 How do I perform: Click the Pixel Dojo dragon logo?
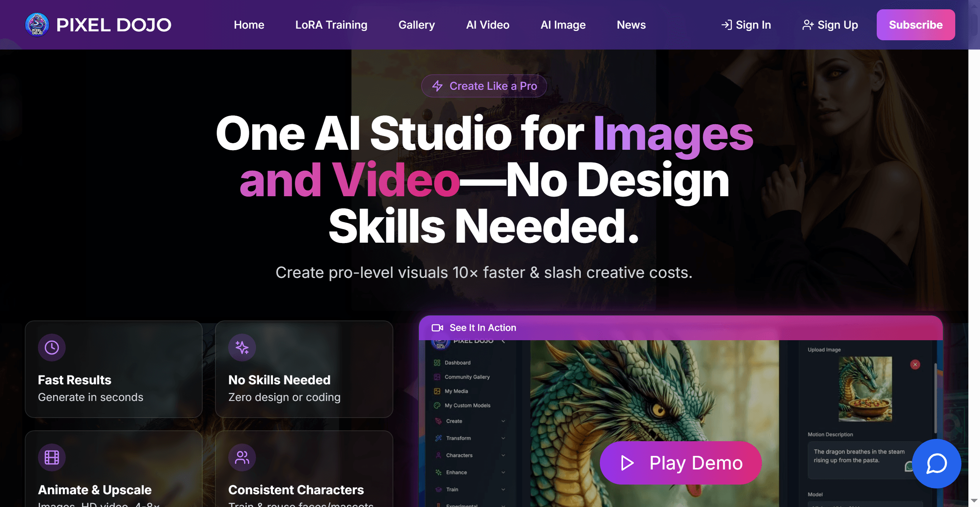point(37,24)
